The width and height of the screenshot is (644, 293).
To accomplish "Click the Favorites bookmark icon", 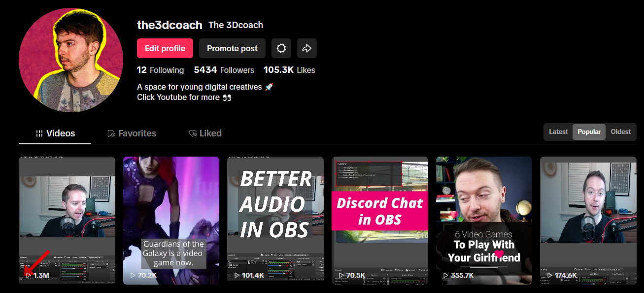I will (111, 133).
